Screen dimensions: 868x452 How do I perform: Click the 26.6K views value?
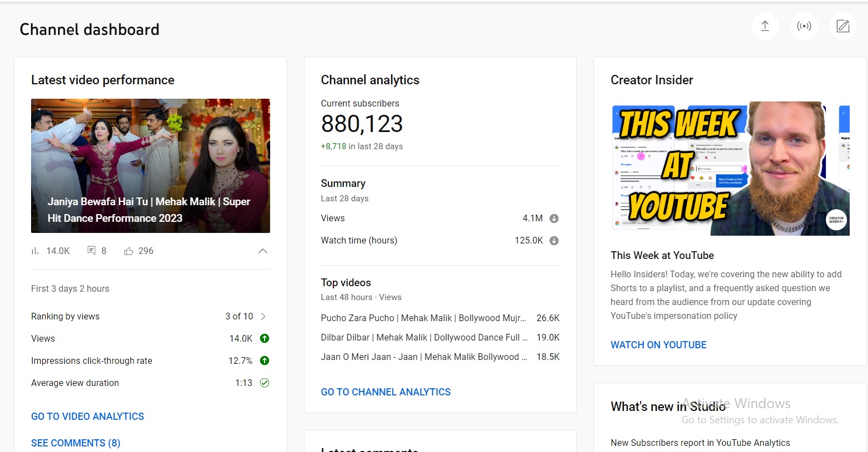click(548, 318)
